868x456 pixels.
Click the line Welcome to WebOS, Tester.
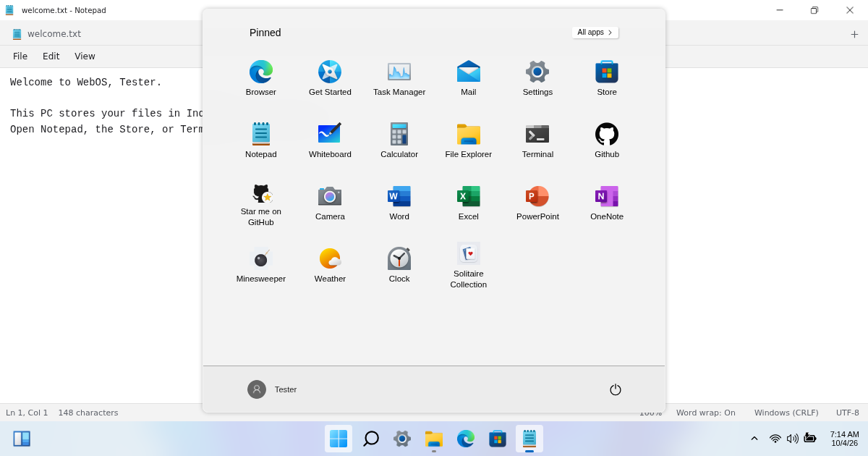click(x=86, y=83)
